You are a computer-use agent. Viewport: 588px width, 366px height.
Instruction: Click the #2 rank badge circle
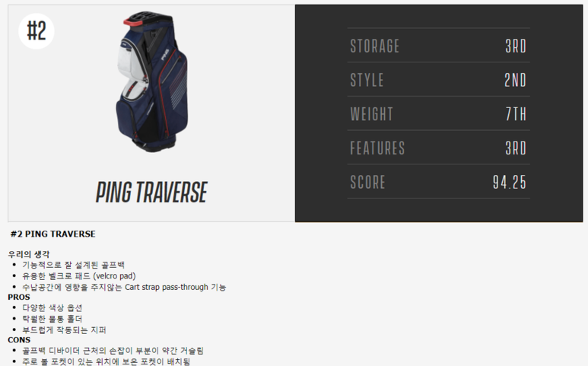pyautogui.click(x=37, y=31)
